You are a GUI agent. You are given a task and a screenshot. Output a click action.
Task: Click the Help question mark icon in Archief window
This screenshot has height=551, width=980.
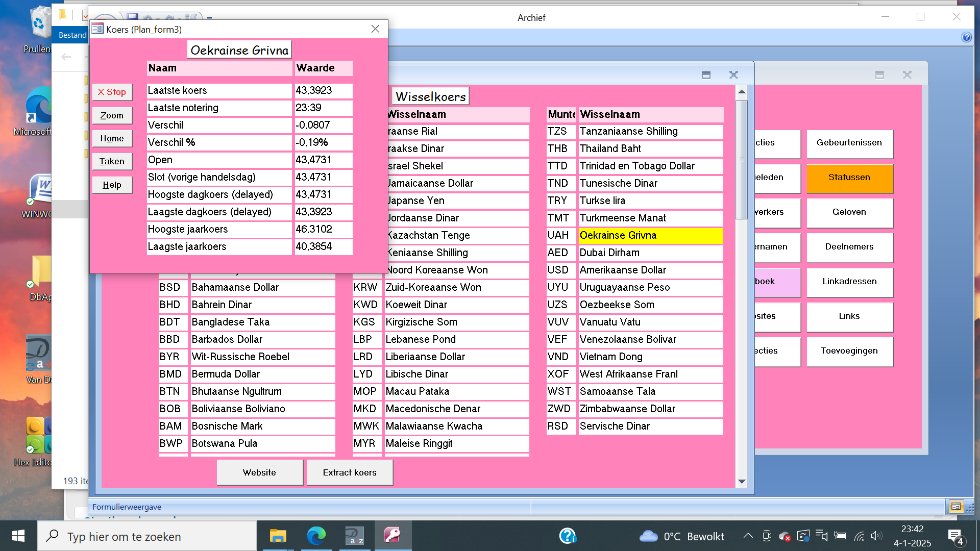tap(966, 37)
